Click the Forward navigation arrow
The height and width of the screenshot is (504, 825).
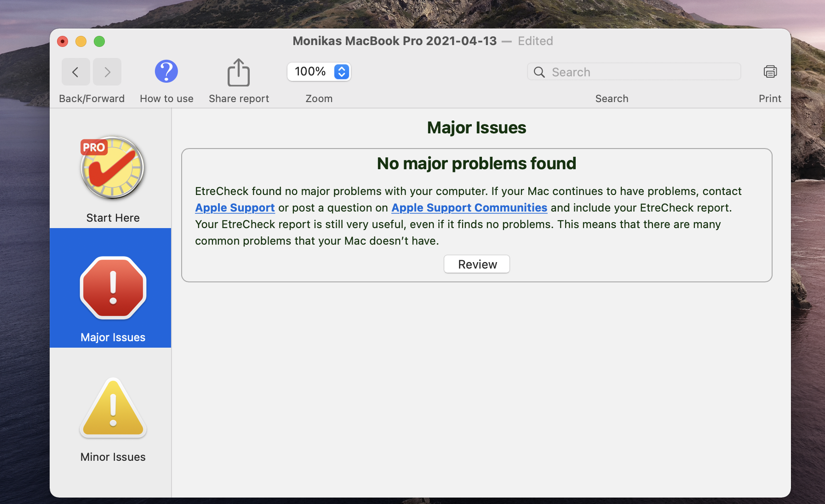(x=107, y=72)
